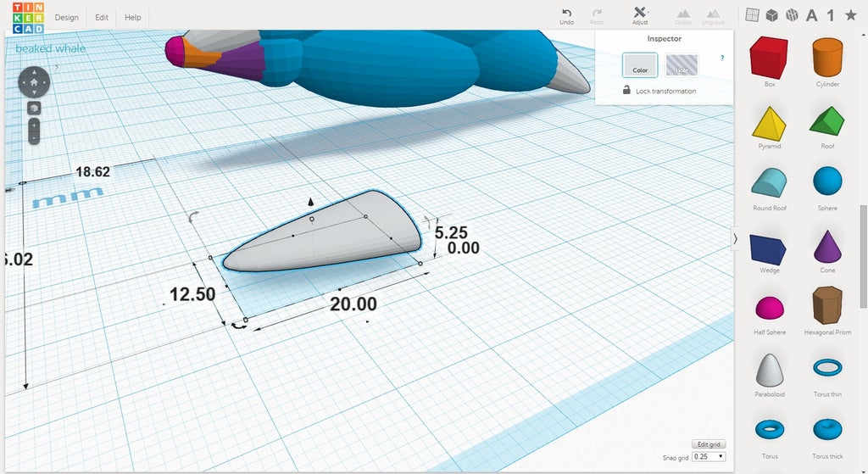Choose the Hexagonal Prism shape
This screenshot has width=868, height=474.
[827, 305]
